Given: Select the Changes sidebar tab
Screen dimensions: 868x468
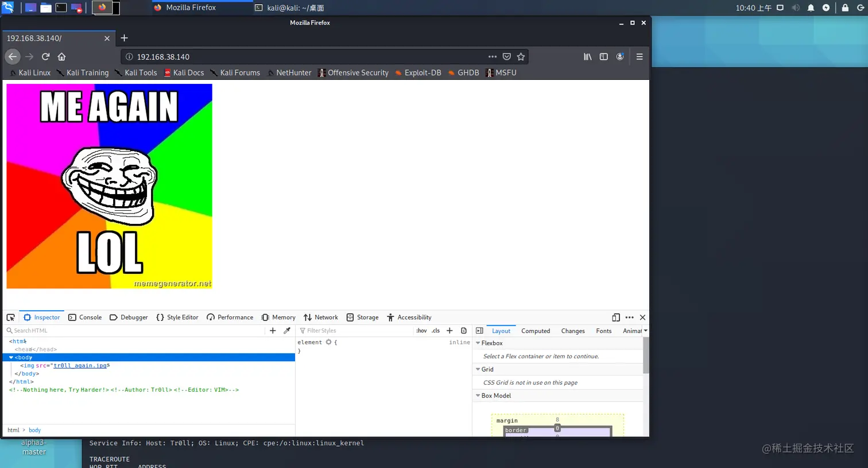Looking at the screenshot, I should (573, 331).
